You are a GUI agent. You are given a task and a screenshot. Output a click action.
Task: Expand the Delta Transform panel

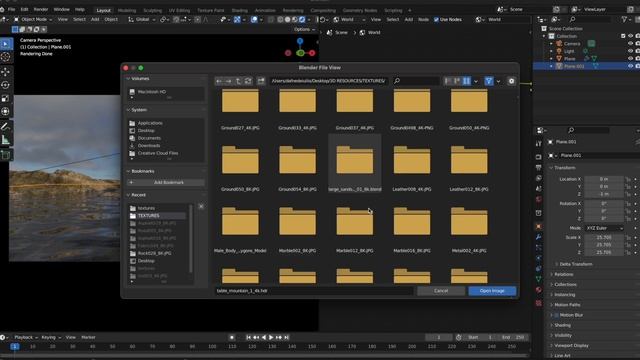coord(576,264)
